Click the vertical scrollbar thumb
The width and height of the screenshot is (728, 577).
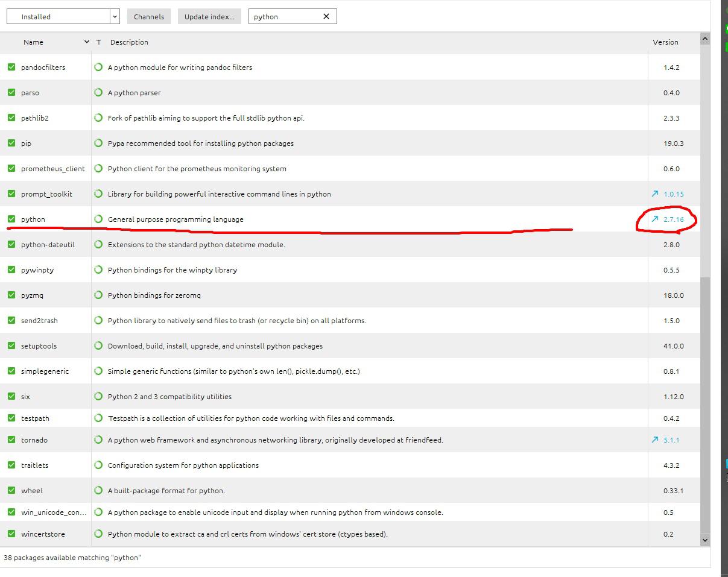click(704, 405)
